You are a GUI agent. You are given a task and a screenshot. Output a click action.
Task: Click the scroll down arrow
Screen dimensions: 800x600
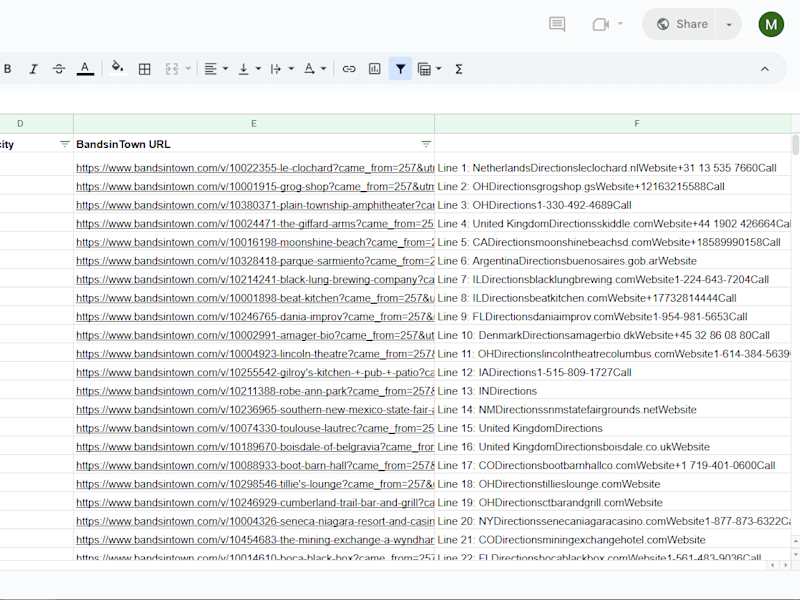coord(795,554)
